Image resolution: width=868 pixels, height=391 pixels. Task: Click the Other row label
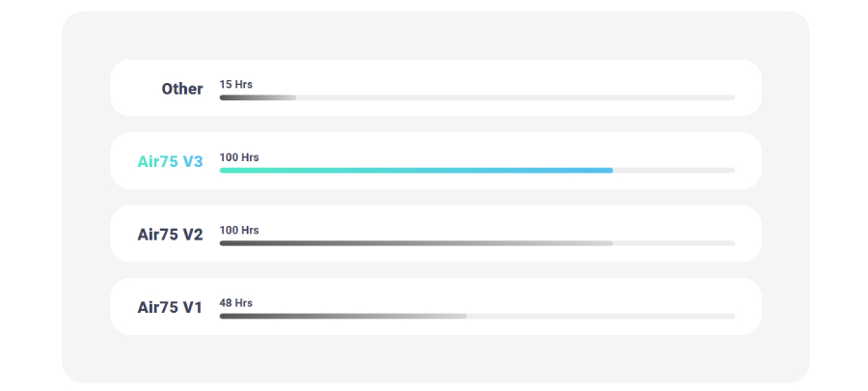click(182, 89)
